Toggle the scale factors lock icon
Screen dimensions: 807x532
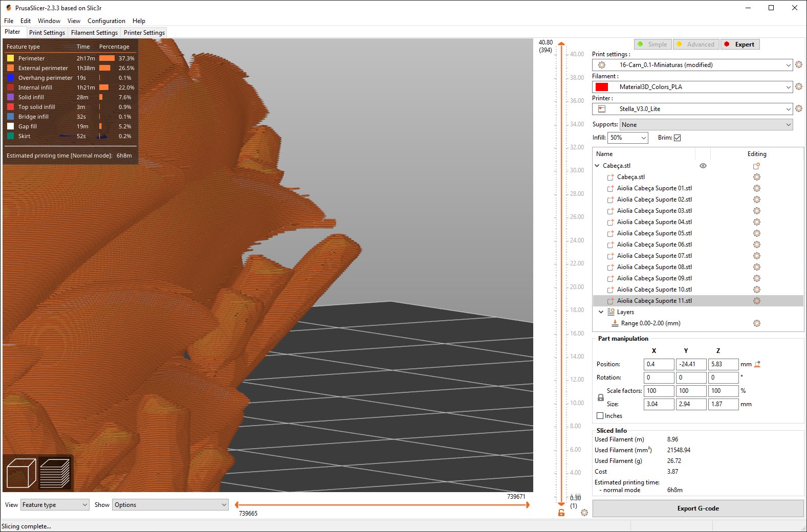coord(601,397)
